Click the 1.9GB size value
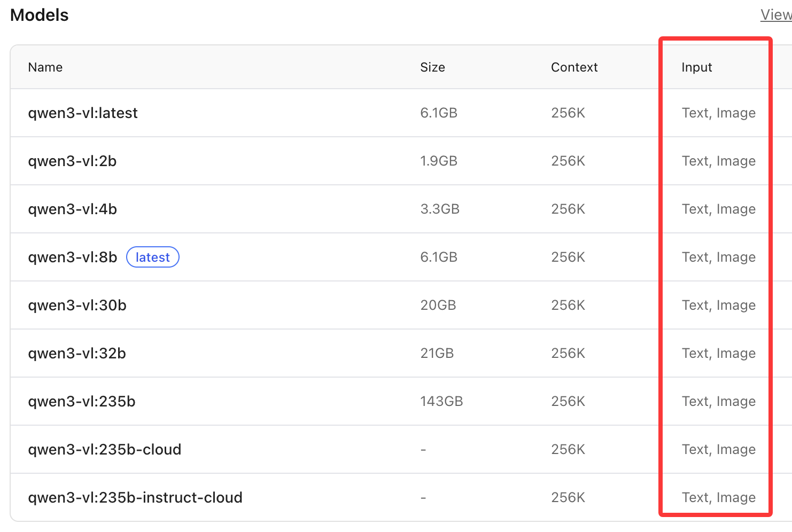Screen dimensions: 792x532 (439, 161)
